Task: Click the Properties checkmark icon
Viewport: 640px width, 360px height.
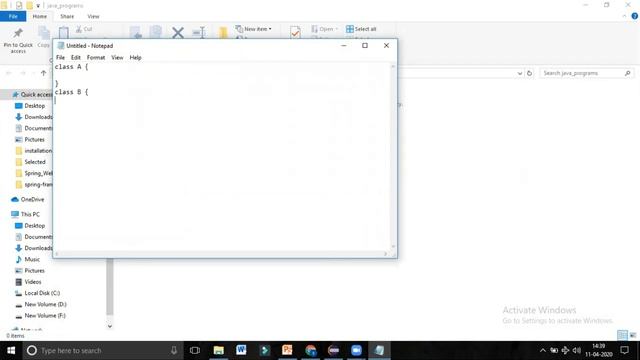Action: pos(295,32)
